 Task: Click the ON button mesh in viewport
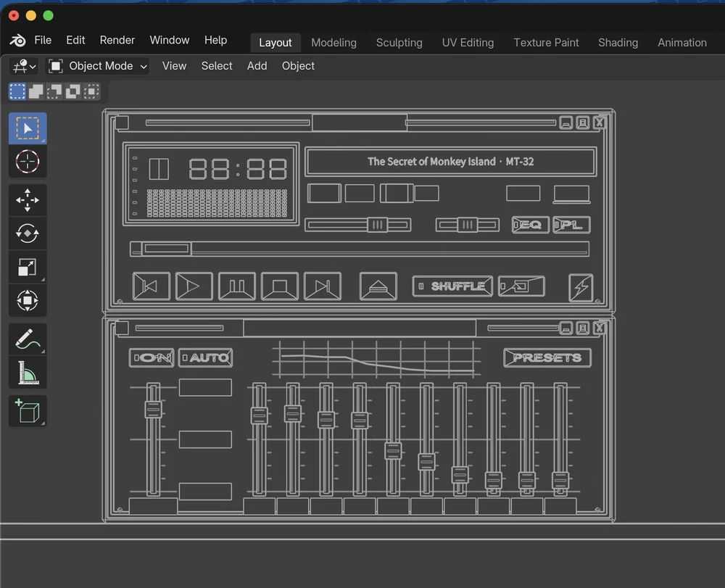pos(152,357)
